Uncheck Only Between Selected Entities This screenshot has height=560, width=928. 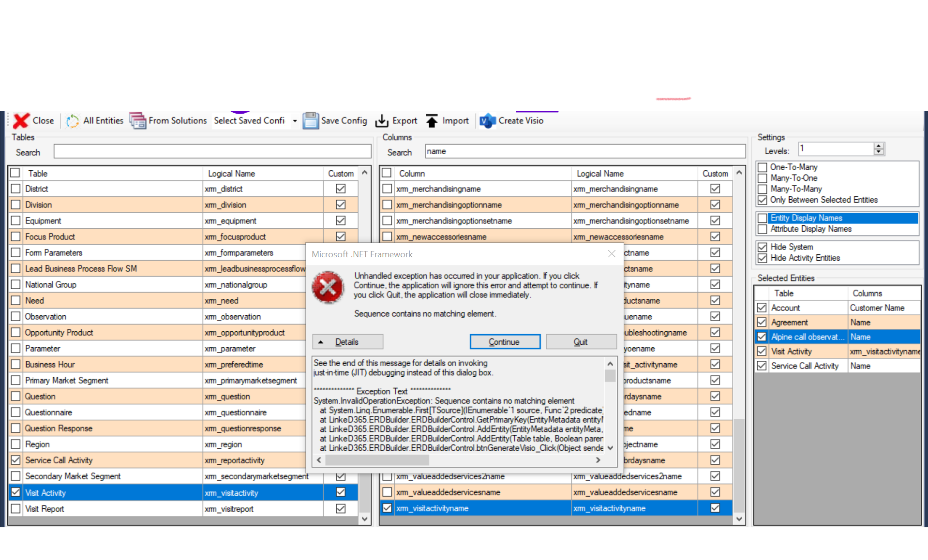(x=763, y=200)
